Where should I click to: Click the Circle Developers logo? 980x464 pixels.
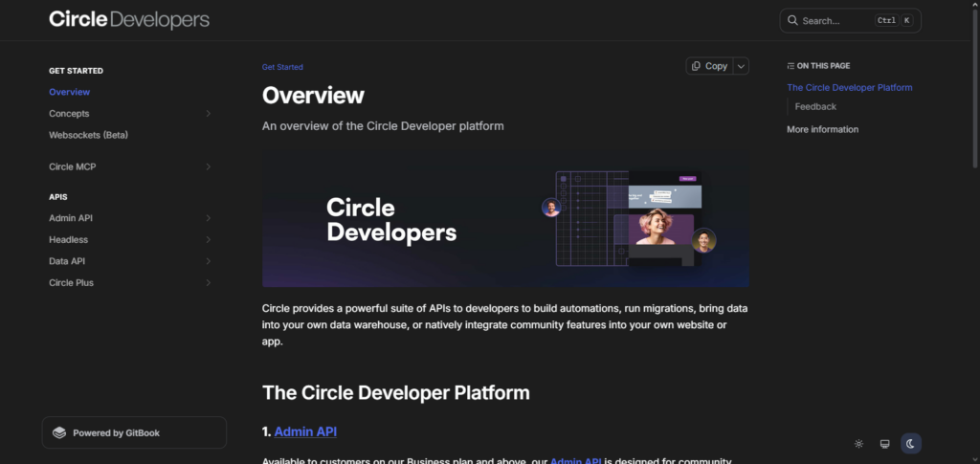[x=129, y=19]
